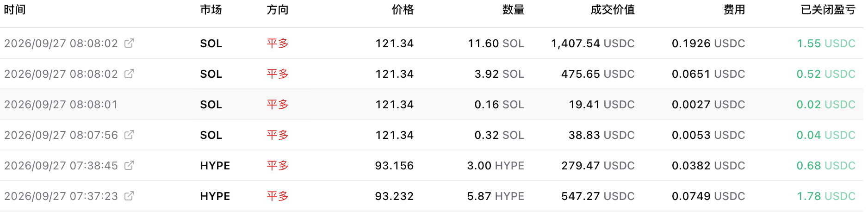Viewport: 868px width, 212px height.
Task: Click HYPE market in the 93.156 row
Action: [x=215, y=166]
